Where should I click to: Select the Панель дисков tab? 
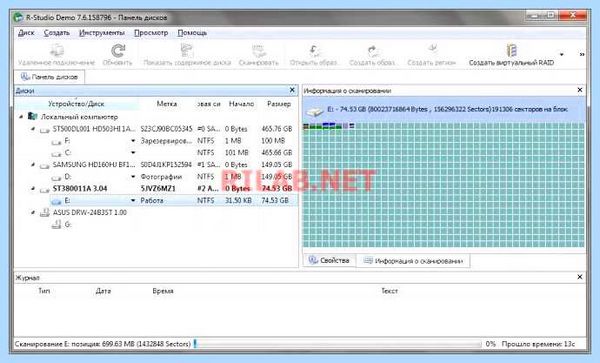(49, 77)
